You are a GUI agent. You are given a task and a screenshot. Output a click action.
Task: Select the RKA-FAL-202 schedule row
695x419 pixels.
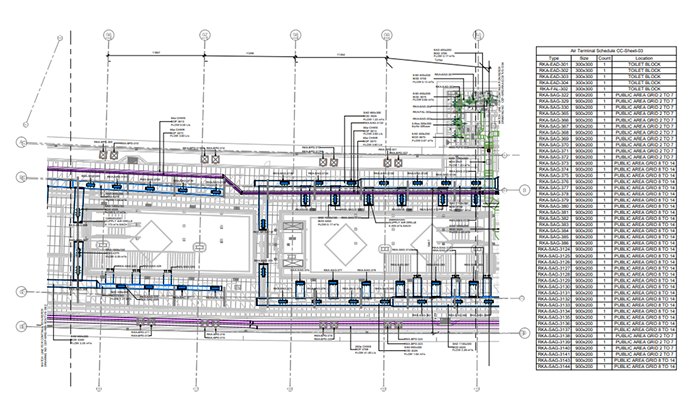[x=552, y=88]
